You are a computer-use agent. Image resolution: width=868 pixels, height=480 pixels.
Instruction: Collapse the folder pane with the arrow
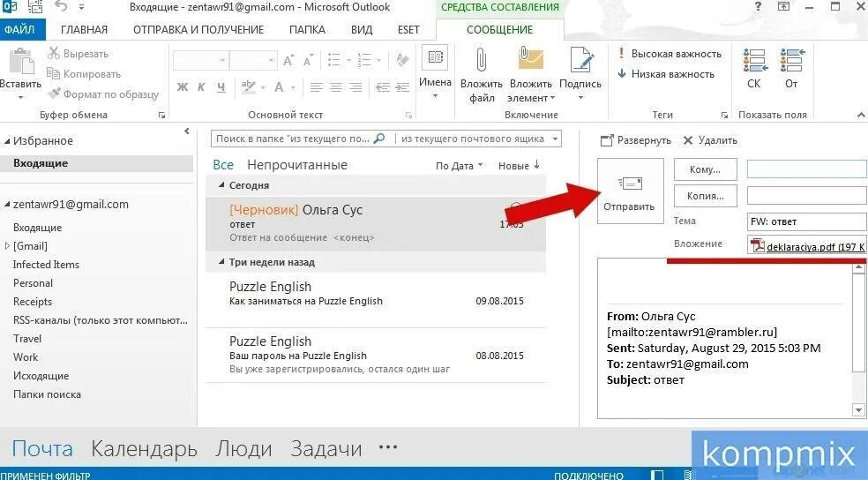coord(186,131)
